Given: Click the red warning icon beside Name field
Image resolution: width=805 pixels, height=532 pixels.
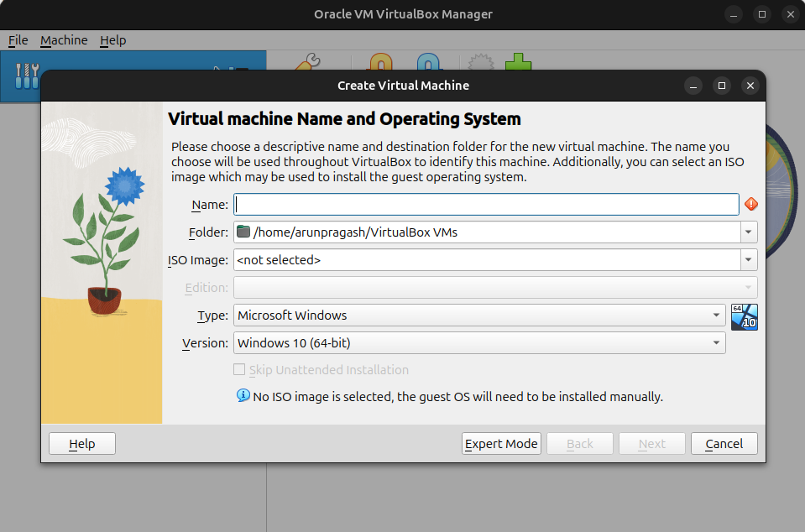Looking at the screenshot, I should [751, 204].
